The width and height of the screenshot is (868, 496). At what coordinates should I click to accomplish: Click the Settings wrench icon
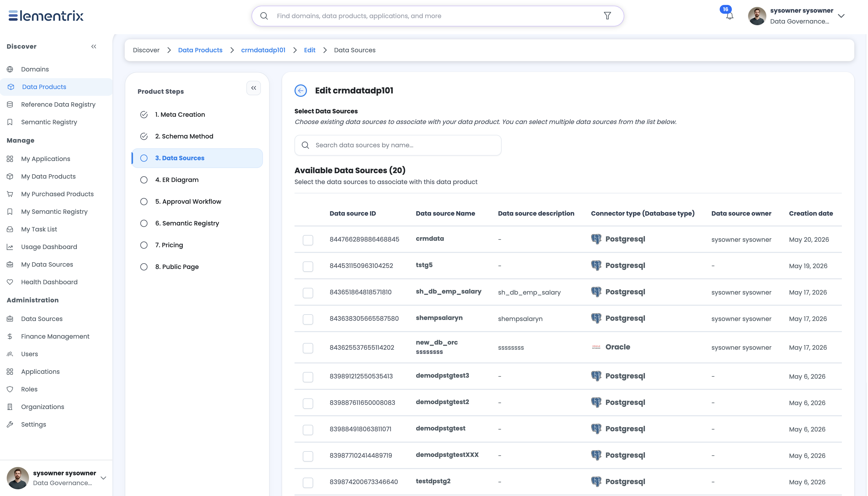[x=10, y=425]
